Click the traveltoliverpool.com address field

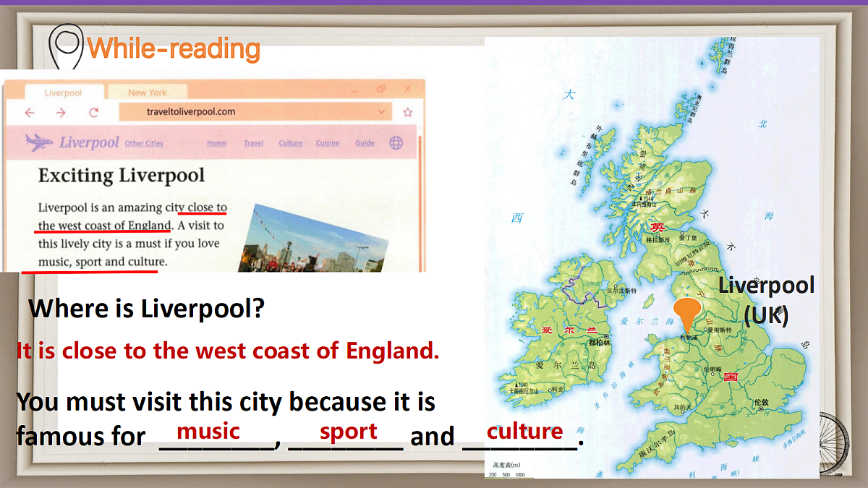tap(246, 112)
